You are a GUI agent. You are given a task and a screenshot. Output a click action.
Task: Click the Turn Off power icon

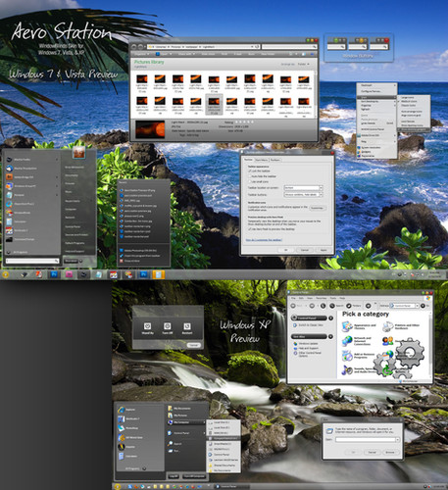[x=168, y=326]
